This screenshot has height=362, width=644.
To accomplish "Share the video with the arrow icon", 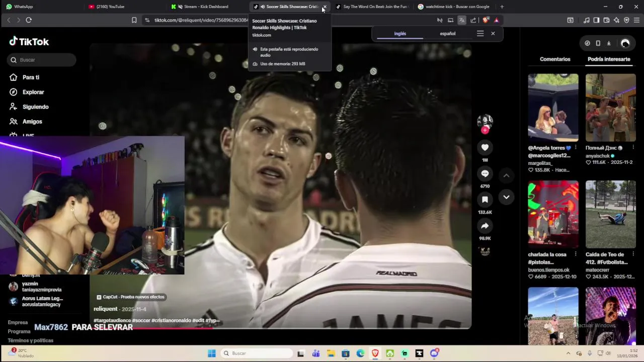I will click(x=485, y=226).
